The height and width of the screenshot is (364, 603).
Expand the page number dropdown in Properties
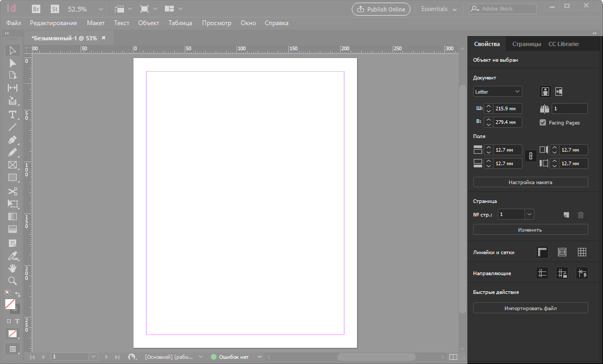pyautogui.click(x=529, y=214)
